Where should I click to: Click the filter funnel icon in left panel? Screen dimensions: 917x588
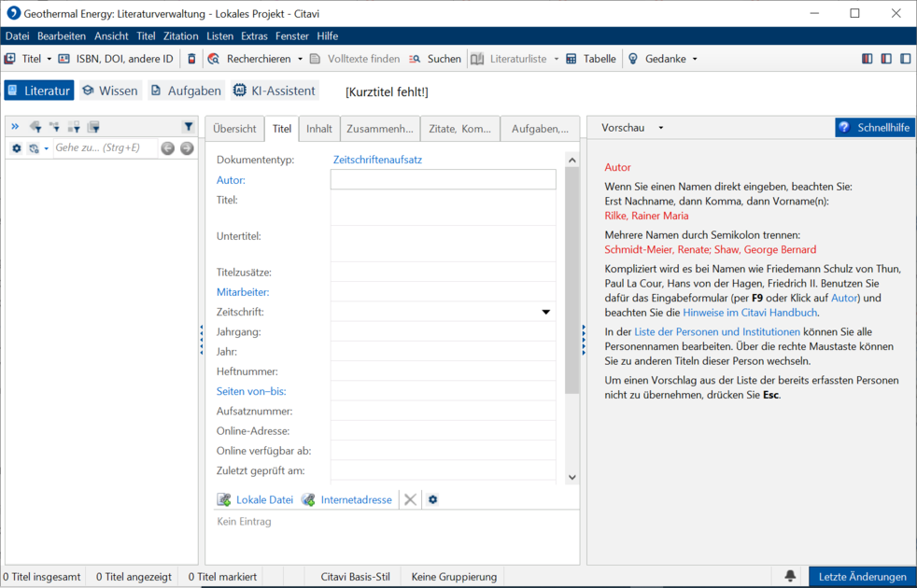pos(188,126)
